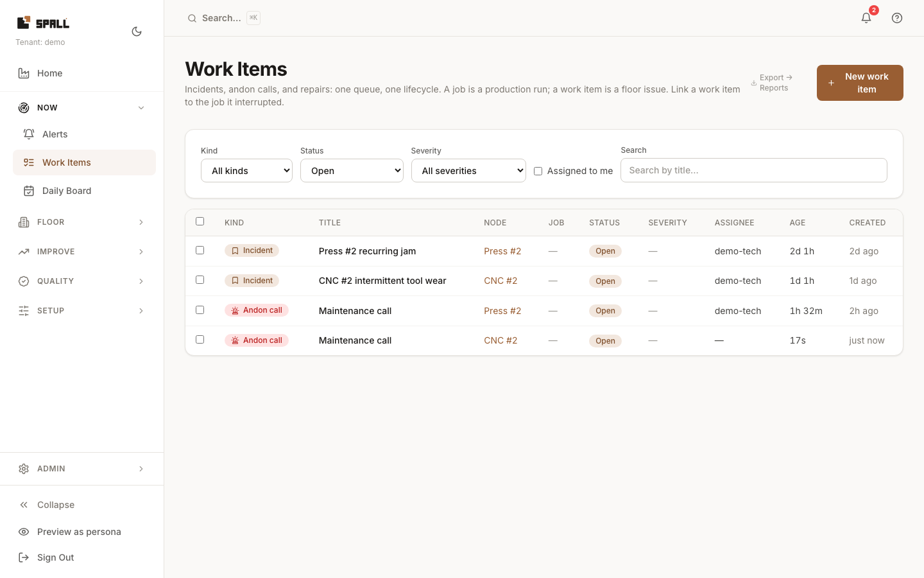The width and height of the screenshot is (924, 578).
Task: Click the export download icon
Action: point(754,83)
